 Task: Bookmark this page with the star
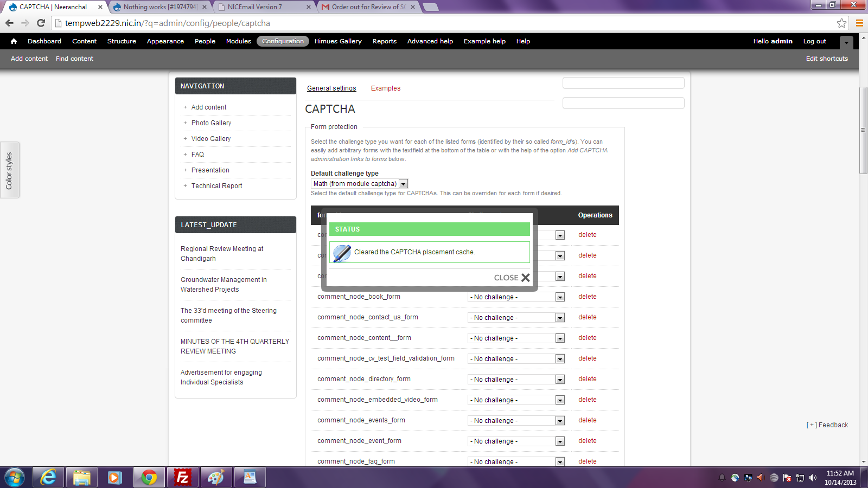click(841, 23)
